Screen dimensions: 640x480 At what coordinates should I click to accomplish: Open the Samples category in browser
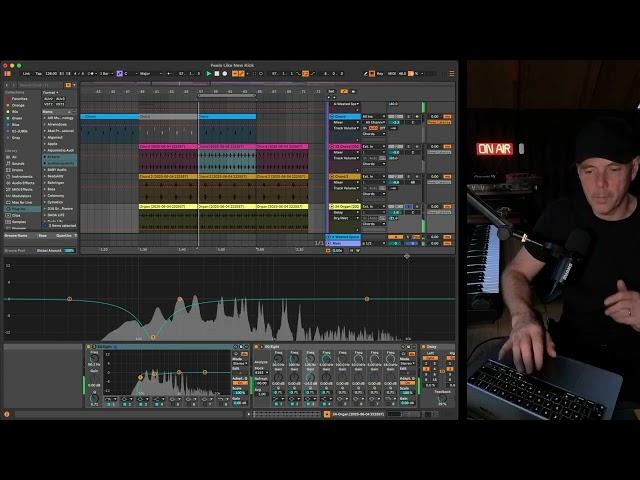[x=19, y=222]
